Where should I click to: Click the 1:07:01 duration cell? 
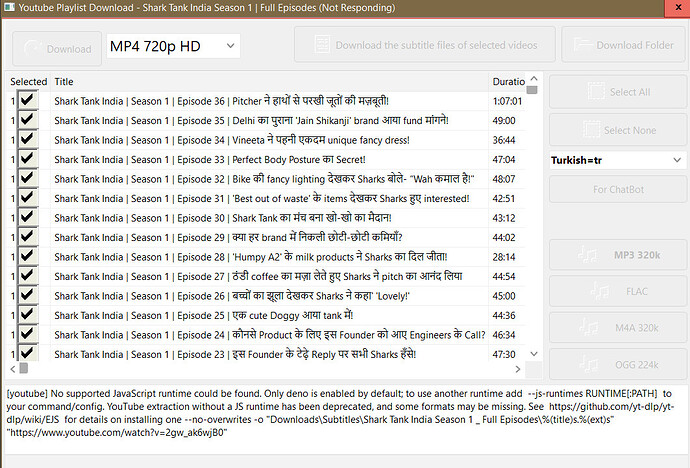coord(507,101)
